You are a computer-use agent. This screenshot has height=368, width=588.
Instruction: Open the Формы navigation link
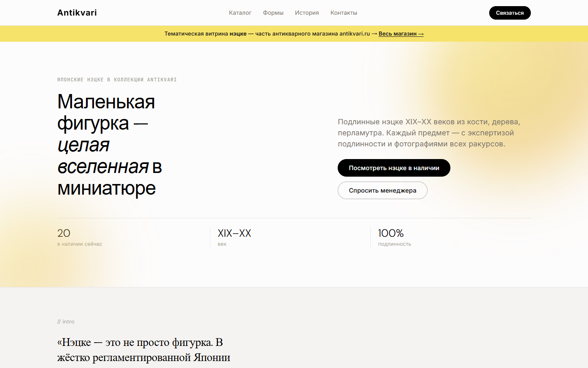click(273, 13)
